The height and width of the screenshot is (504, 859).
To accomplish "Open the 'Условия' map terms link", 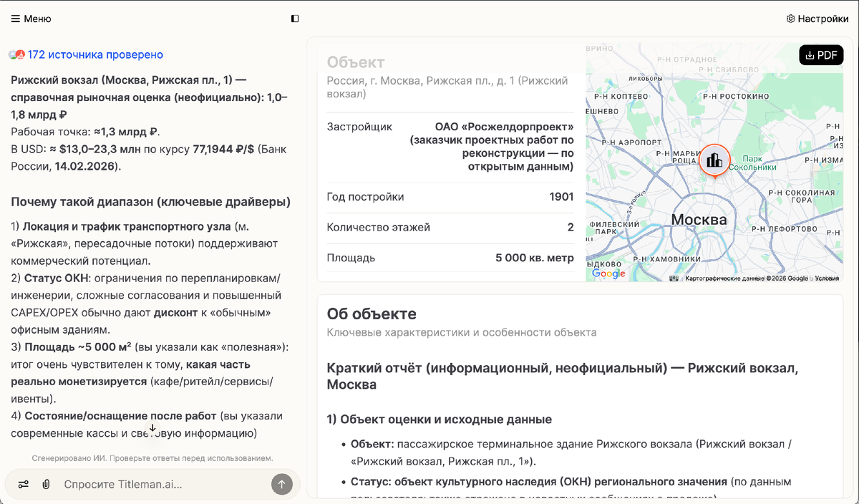I will coord(827,278).
